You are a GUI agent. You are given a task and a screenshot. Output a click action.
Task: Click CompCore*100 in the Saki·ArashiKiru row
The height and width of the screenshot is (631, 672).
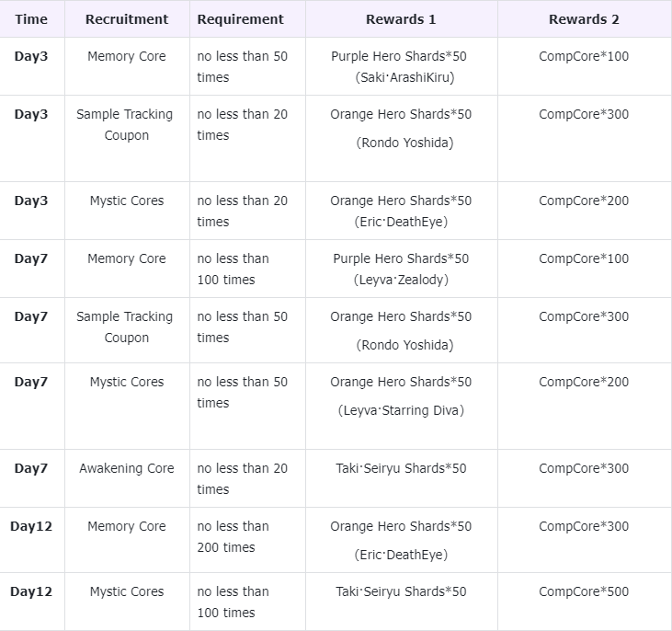point(584,56)
